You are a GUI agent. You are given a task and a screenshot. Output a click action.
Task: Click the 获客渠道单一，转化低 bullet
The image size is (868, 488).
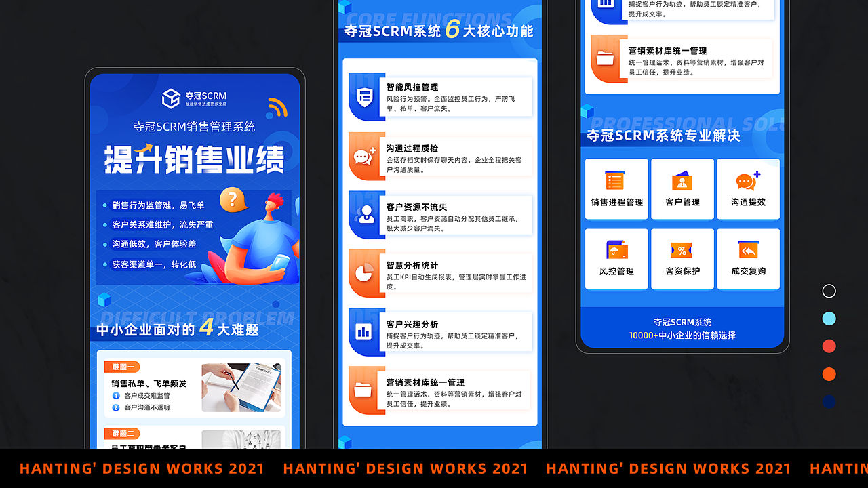[x=154, y=264]
